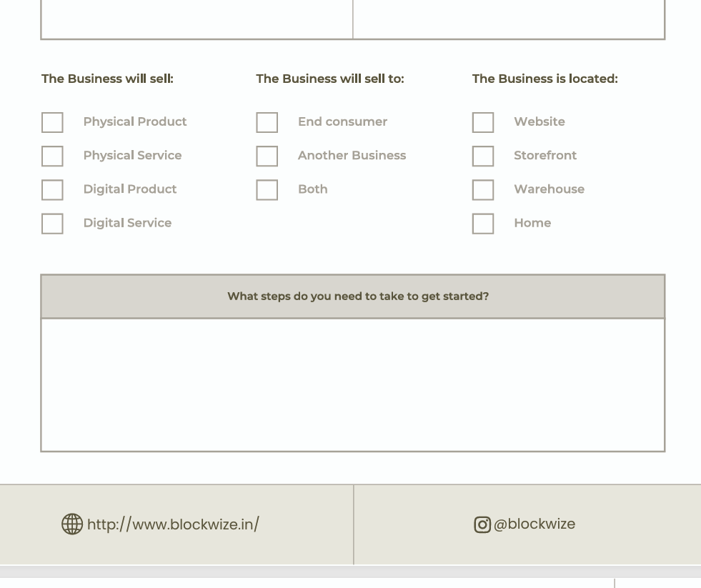
Task: Select the 'What steps do you need' header
Action: 357,296
